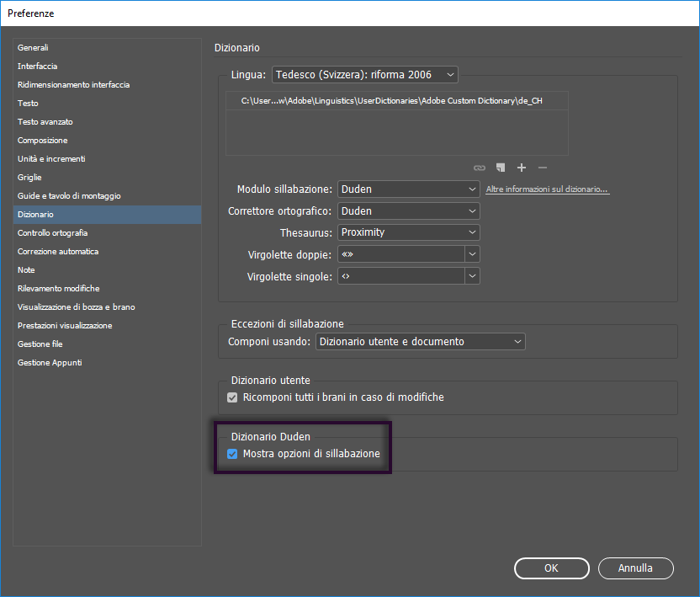Select Unità e incrementi category
This screenshot has width=700, height=597.
pyautogui.click(x=107, y=159)
